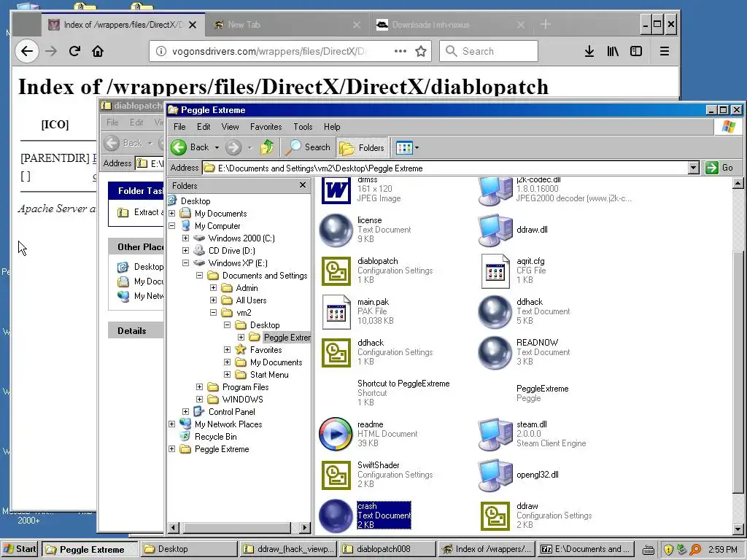This screenshot has width=747, height=560.
Task: Click Shortcut to PeggleExtreme label
Action: pyautogui.click(x=403, y=384)
